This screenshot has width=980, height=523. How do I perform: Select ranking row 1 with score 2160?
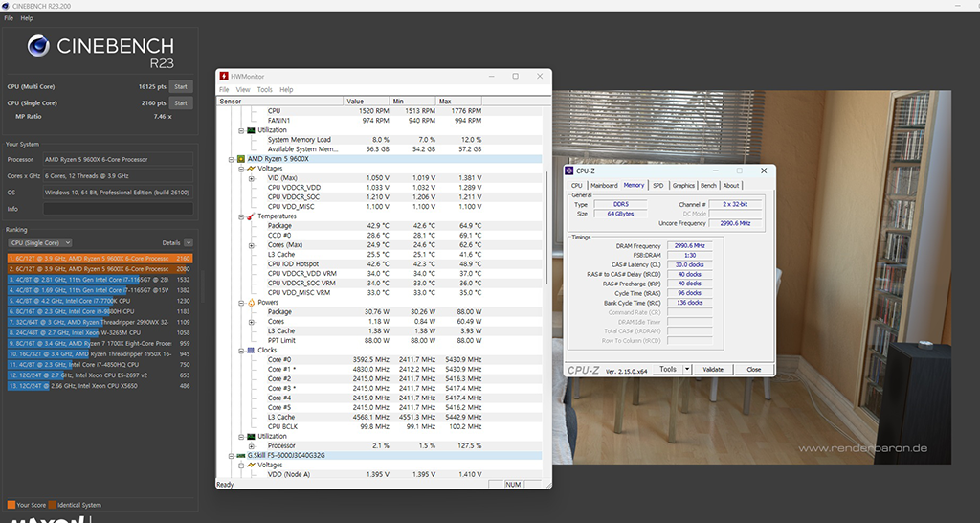100,259
